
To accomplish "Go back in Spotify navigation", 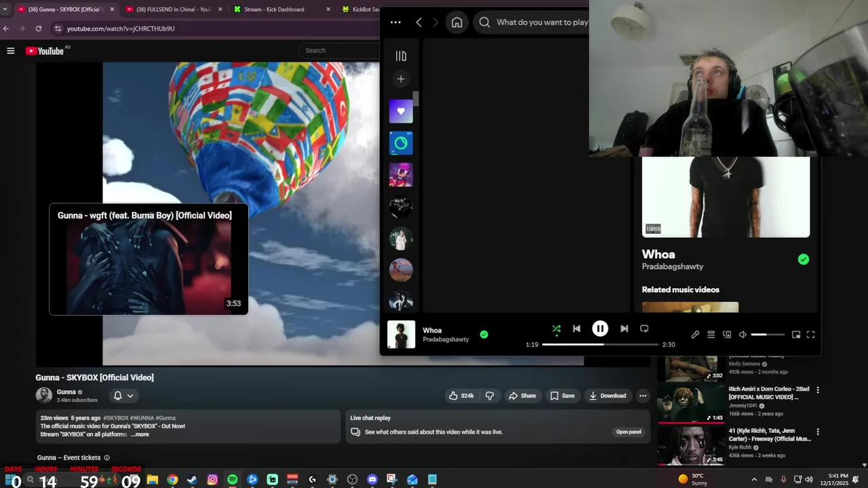I will [419, 22].
